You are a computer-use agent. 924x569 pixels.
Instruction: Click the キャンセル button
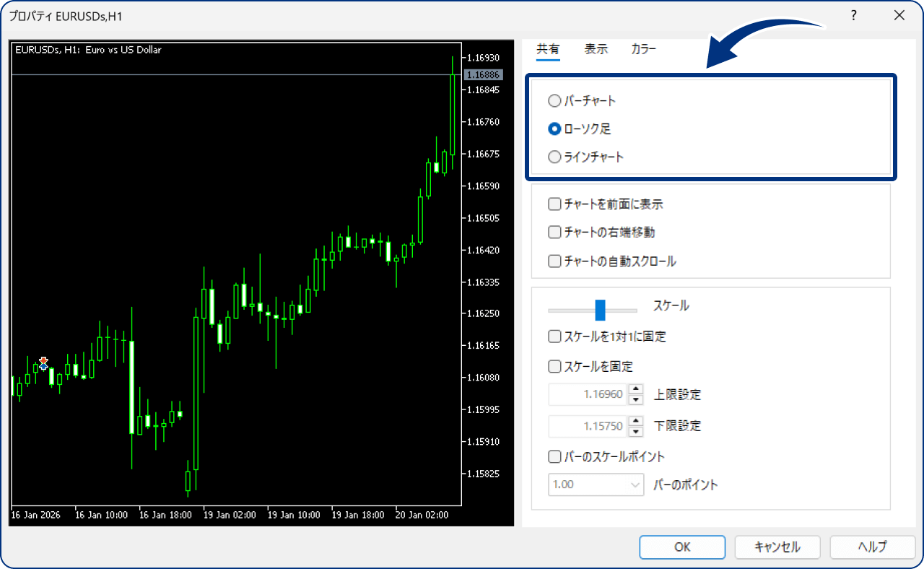click(777, 547)
